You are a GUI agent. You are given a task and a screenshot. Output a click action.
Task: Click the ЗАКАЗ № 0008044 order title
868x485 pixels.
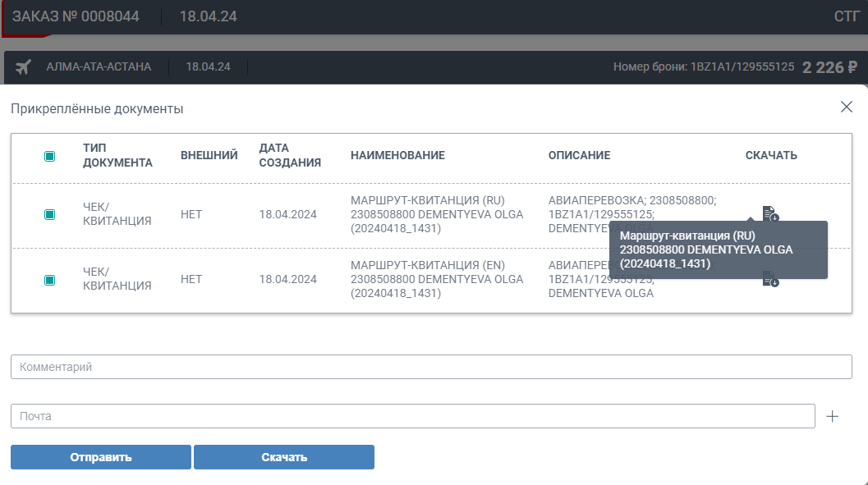(x=76, y=16)
